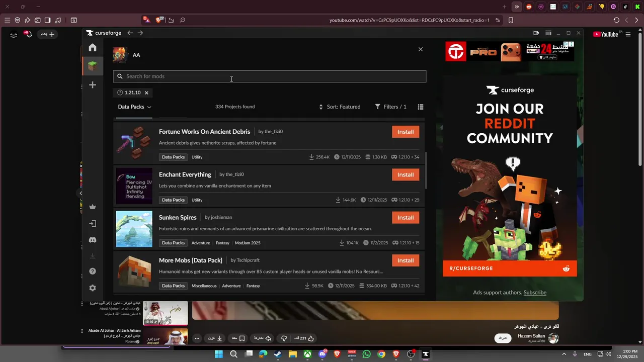
Task: Focus the Search for mods field
Action: pyautogui.click(x=270, y=76)
